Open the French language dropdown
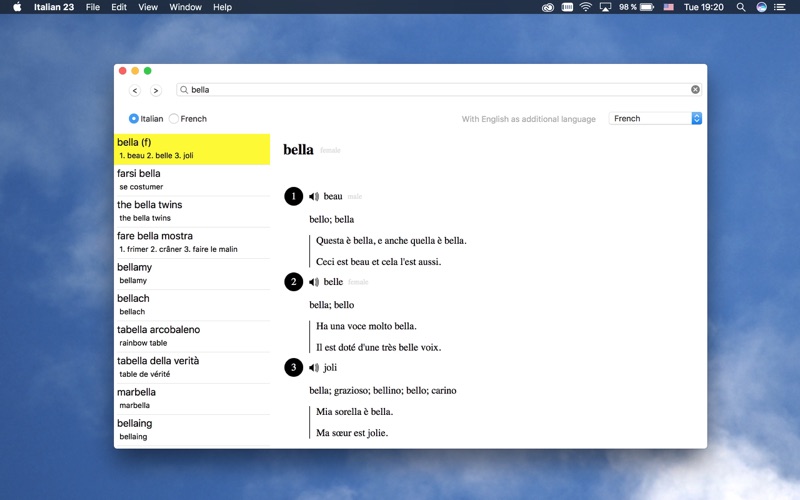 [x=655, y=118]
